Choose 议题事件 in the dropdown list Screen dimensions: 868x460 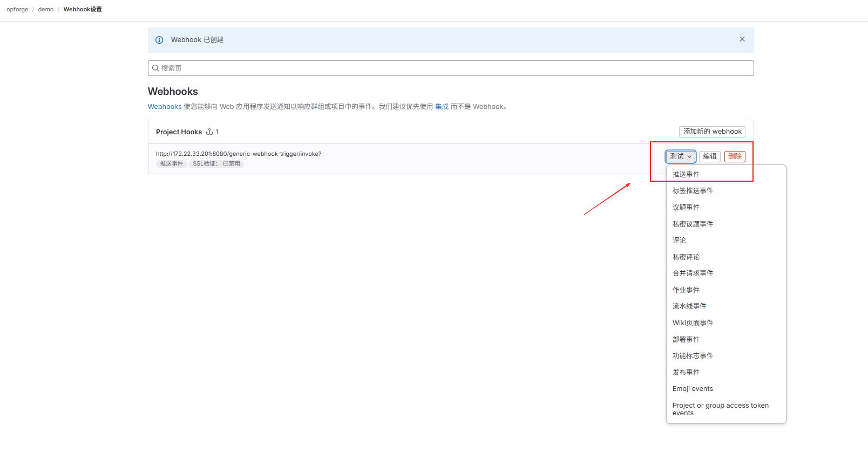[x=686, y=208]
